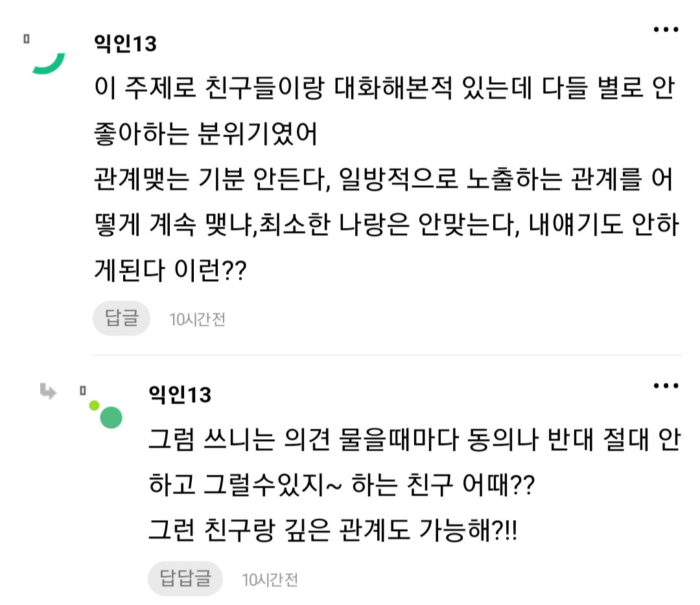Click the 10시간전 timestamp beside 답답글
This screenshot has height=605, width=700.
click(270, 580)
